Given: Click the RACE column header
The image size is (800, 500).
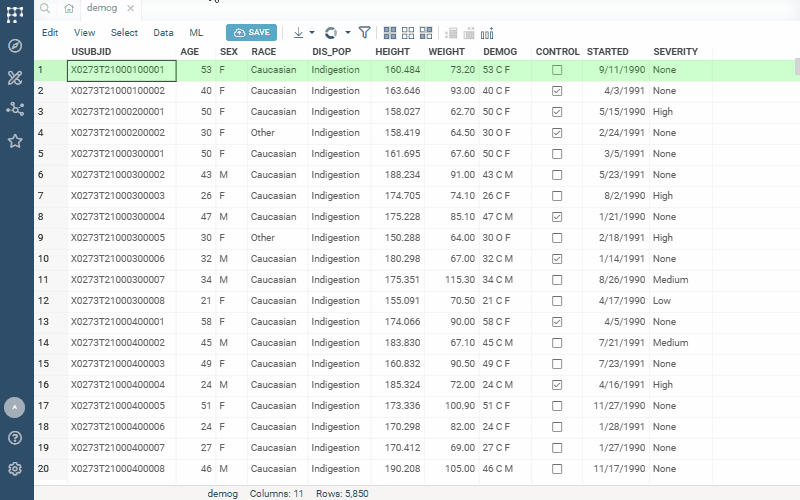Looking at the screenshot, I should pos(264,52).
